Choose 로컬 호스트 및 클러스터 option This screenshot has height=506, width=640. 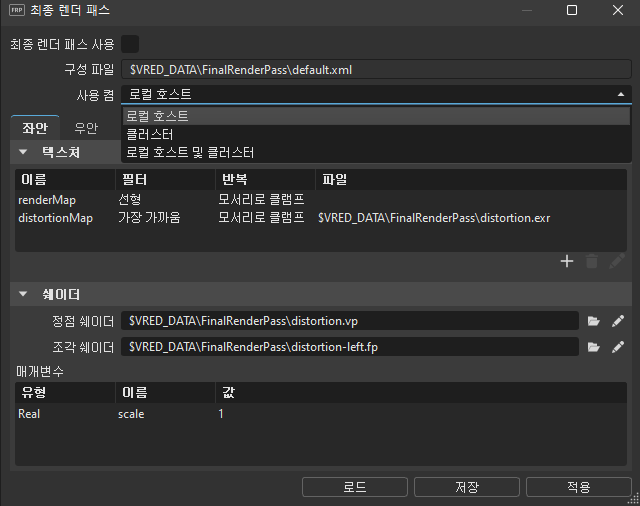click(376, 153)
